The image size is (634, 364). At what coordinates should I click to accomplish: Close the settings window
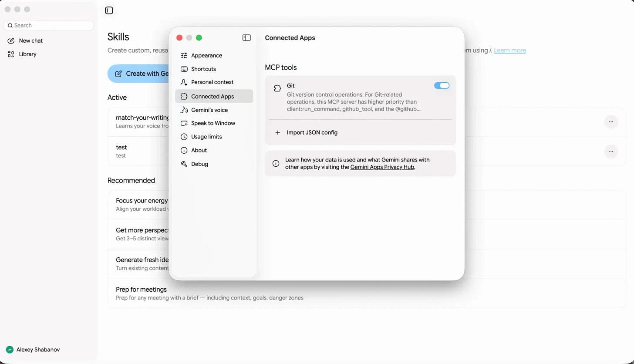coord(179,38)
